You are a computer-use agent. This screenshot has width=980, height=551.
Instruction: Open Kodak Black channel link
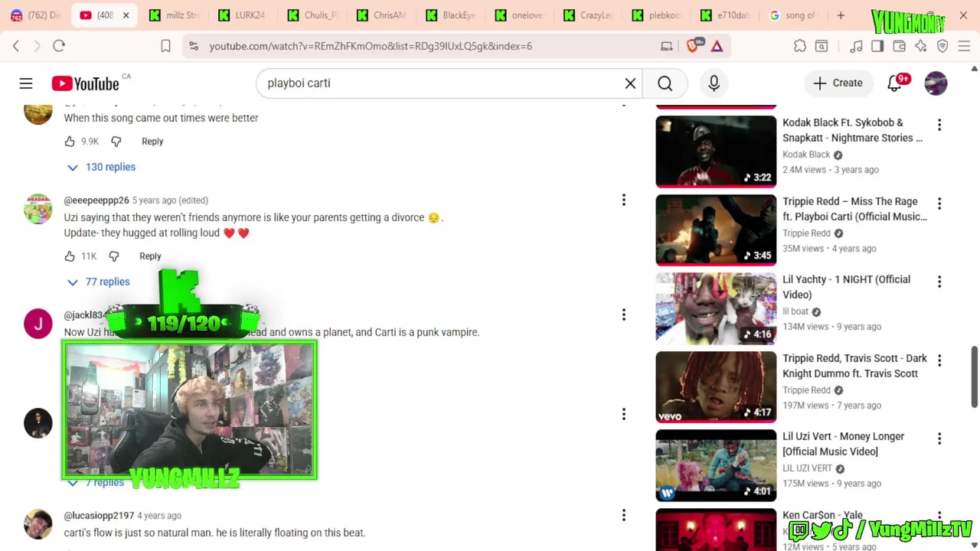[x=806, y=155]
